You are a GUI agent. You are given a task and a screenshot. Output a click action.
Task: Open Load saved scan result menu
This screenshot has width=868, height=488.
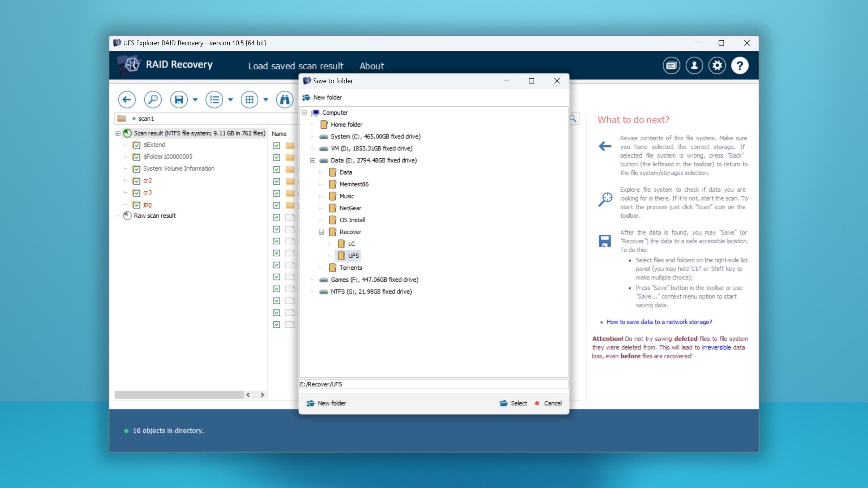pyautogui.click(x=295, y=66)
